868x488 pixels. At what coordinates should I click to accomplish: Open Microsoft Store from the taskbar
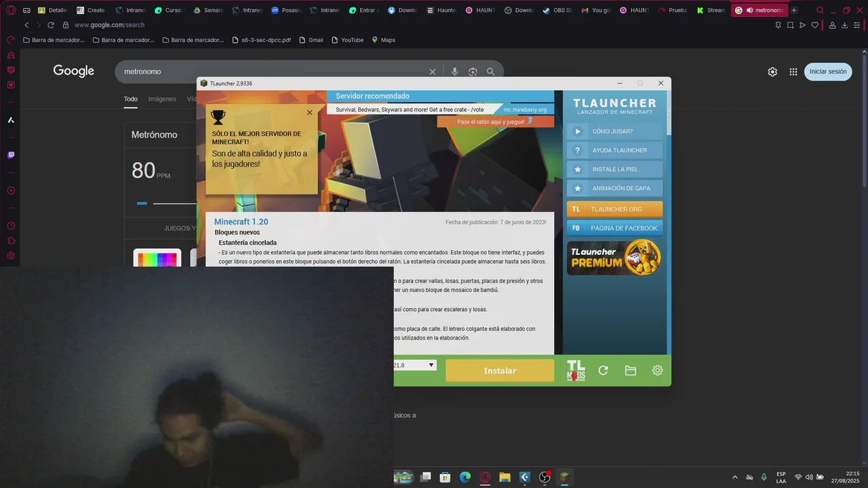click(x=445, y=477)
